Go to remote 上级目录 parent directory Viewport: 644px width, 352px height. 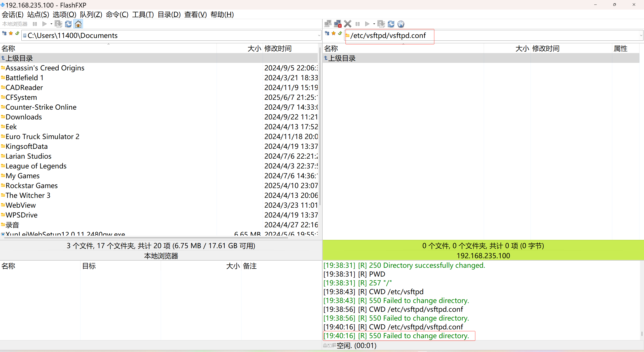point(342,58)
